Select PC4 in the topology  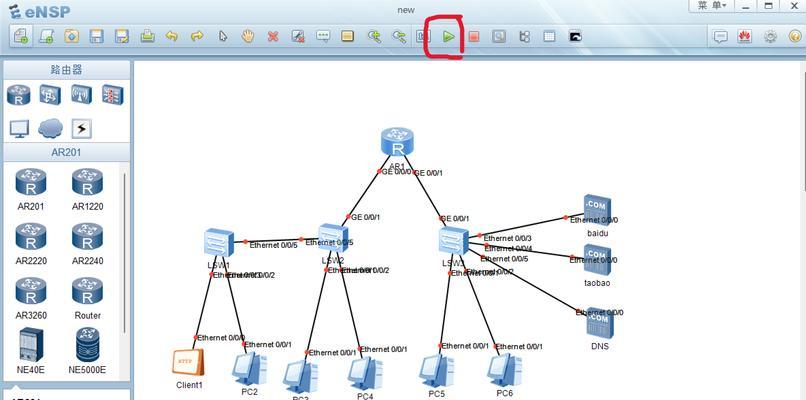pyautogui.click(x=365, y=373)
